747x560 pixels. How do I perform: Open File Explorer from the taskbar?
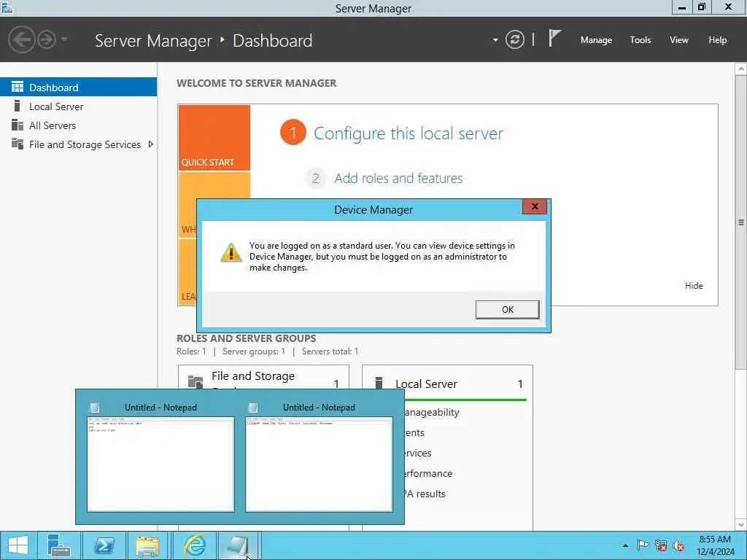147,545
